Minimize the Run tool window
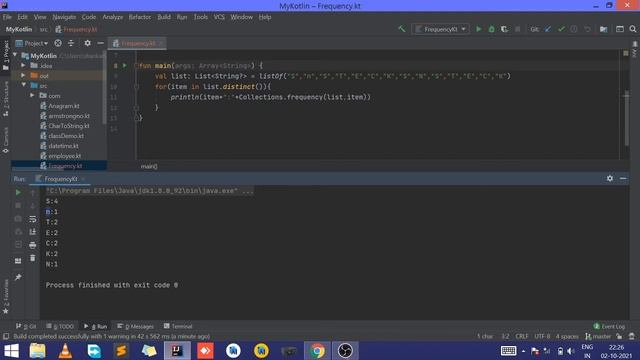The height and width of the screenshot is (360, 640). click(x=623, y=178)
